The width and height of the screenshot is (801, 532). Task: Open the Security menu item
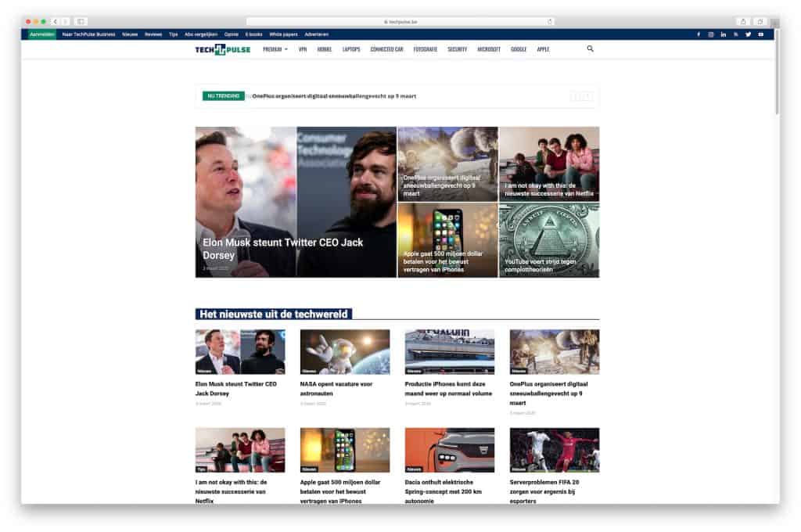point(457,49)
